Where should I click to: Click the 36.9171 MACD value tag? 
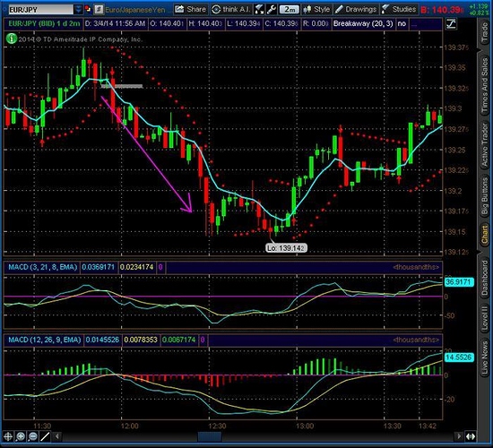[x=459, y=282]
